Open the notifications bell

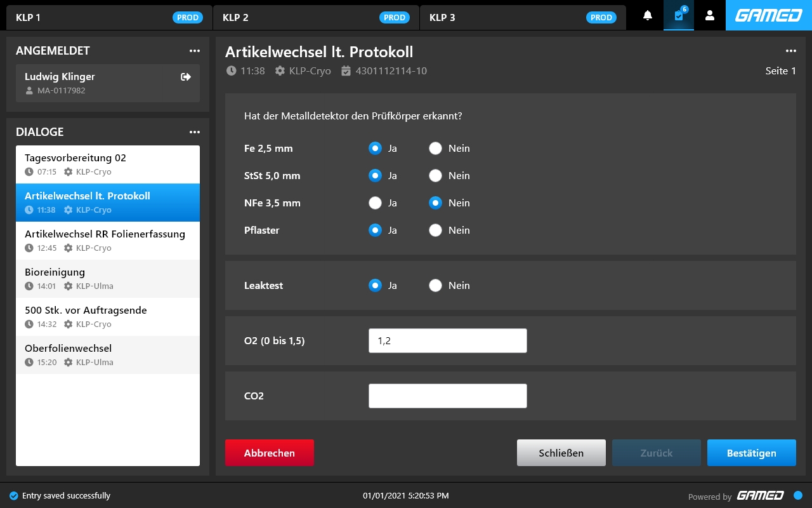point(648,15)
